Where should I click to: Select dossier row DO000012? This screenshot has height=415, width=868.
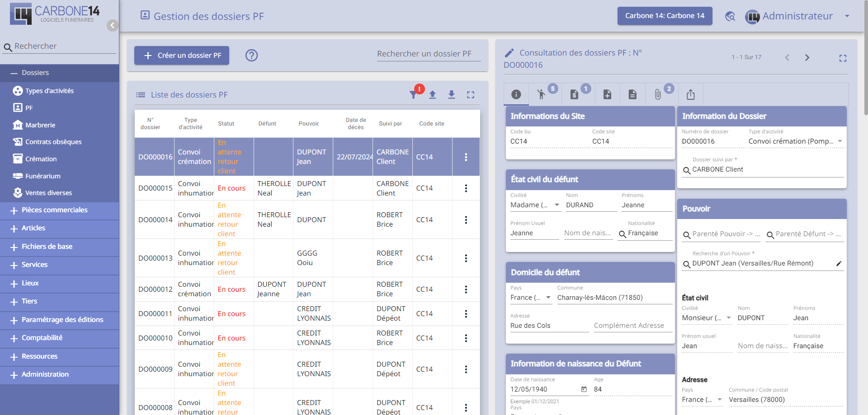pos(307,289)
